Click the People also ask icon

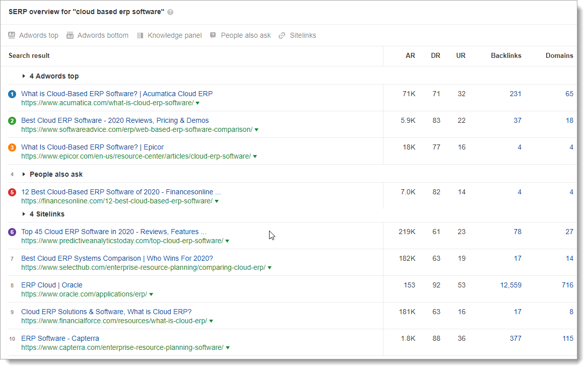pyautogui.click(x=213, y=35)
